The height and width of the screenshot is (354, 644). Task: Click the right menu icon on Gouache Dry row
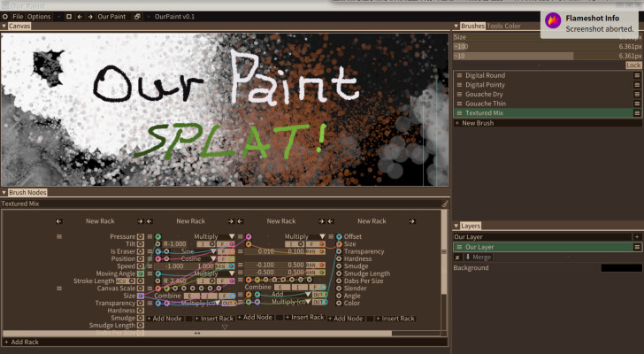[x=637, y=94]
